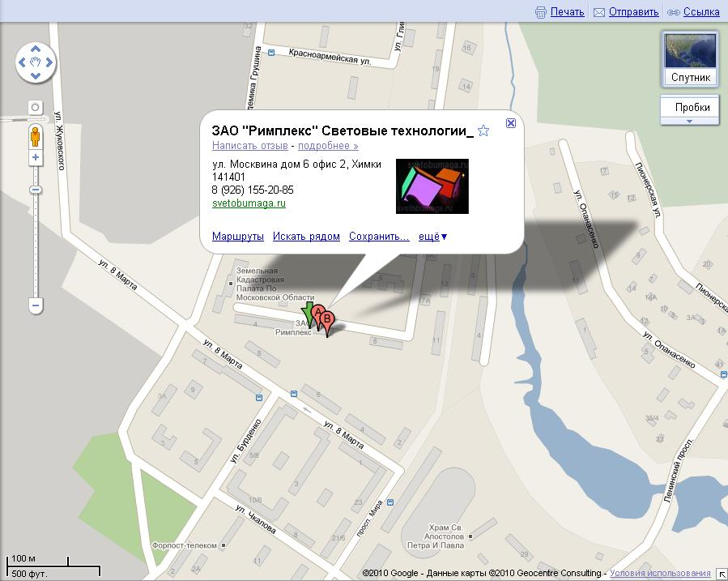This screenshot has width=728, height=581.
Task: Click the Отправить send link
Action: coord(633,12)
